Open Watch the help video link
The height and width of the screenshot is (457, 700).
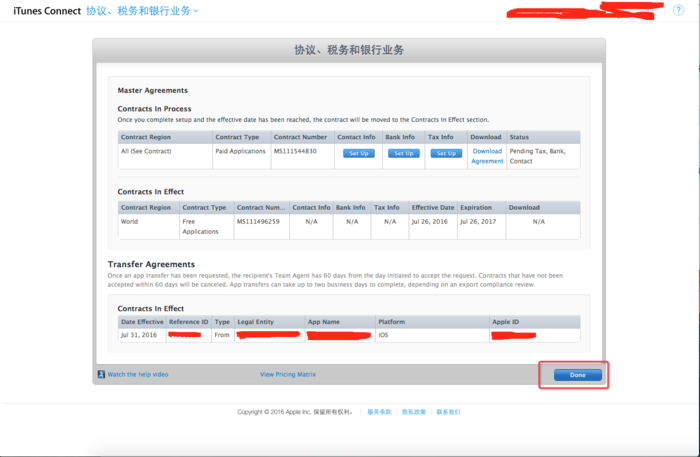(x=138, y=374)
